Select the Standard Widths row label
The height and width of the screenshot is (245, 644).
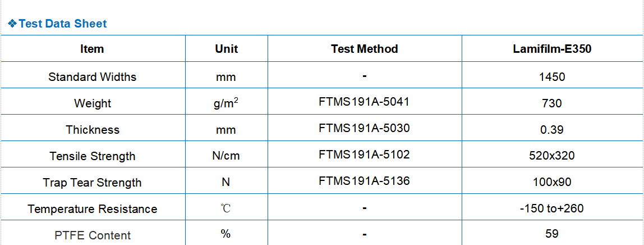pyautogui.click(x=92, y=76)
